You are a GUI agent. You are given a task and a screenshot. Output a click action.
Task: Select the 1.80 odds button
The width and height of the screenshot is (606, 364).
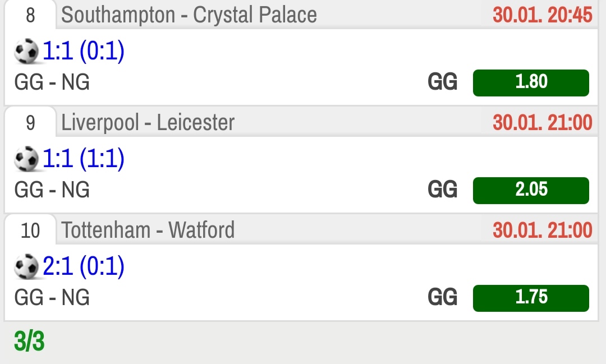coord(531,82)
